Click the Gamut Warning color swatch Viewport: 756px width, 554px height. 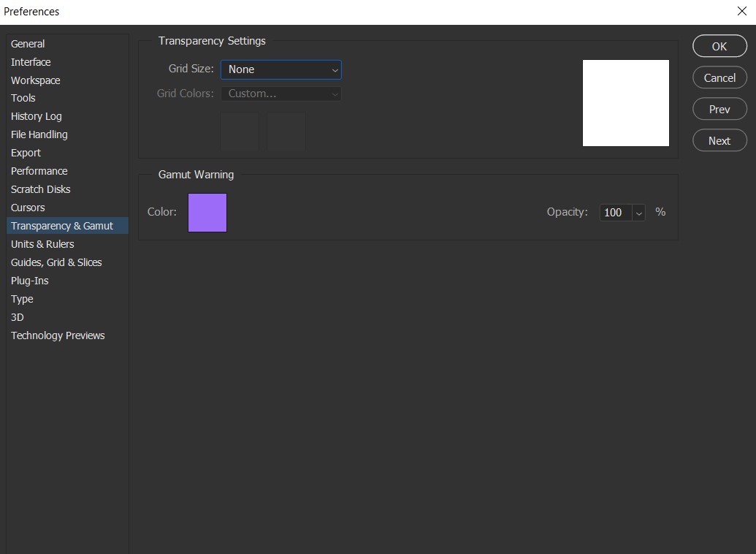coord(207,212)
